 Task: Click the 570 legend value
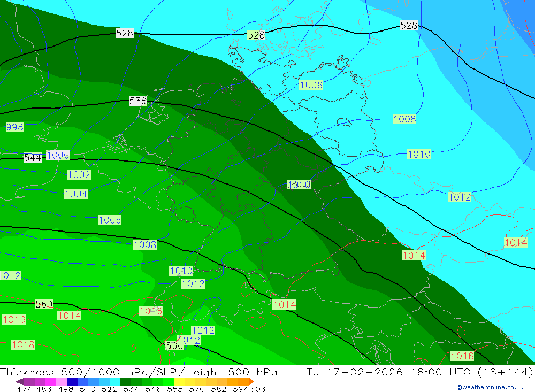(x=197, y=389)
